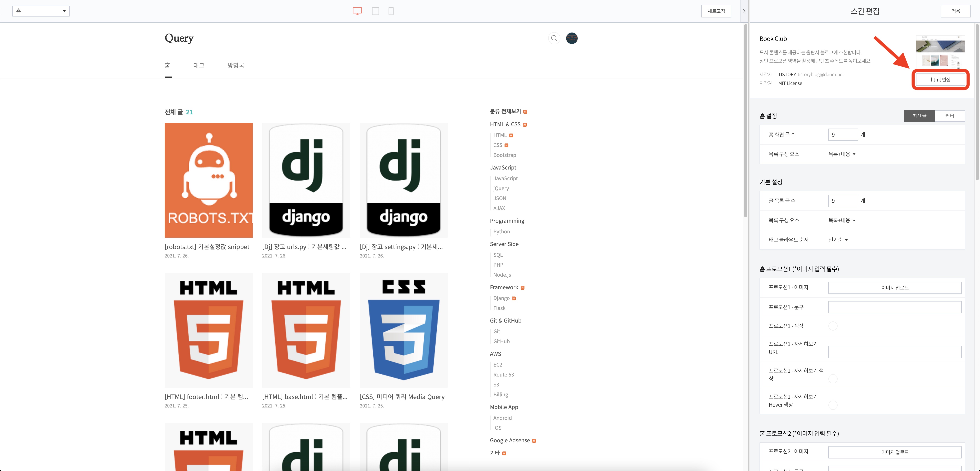Open the Django urls.py post thumbnail
Screen dimensions: 980x471
tap(306, 180)
